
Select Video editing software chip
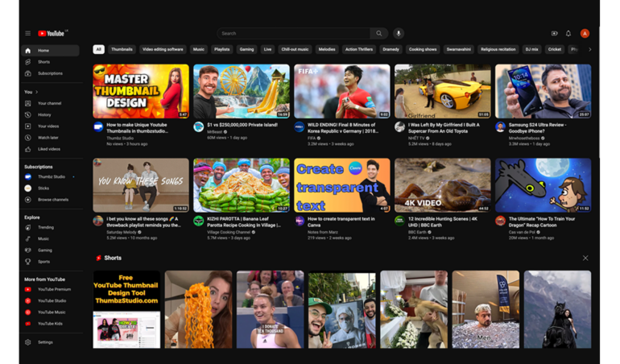163,49
